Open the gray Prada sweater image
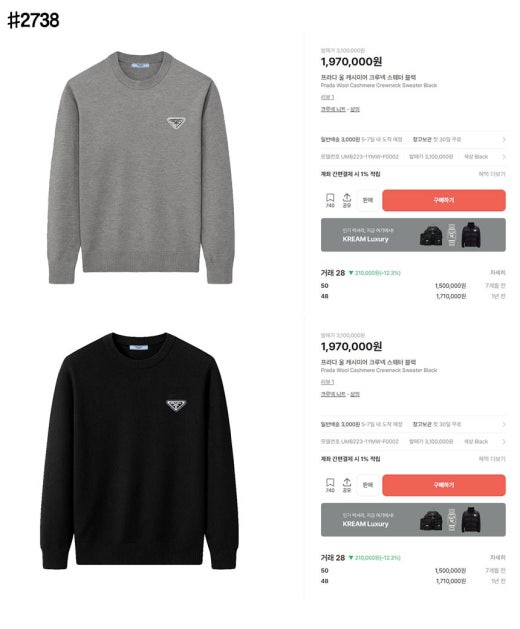This screenshot has height=629, width=520. (x=140, y=168)
